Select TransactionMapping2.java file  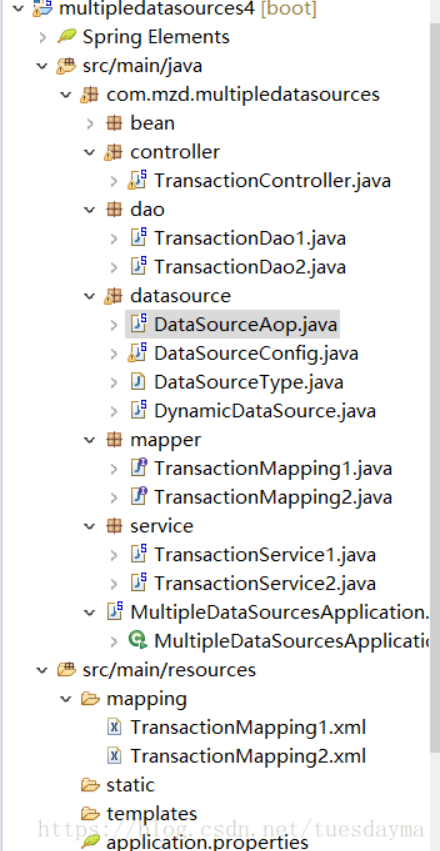tap(273, 497)
